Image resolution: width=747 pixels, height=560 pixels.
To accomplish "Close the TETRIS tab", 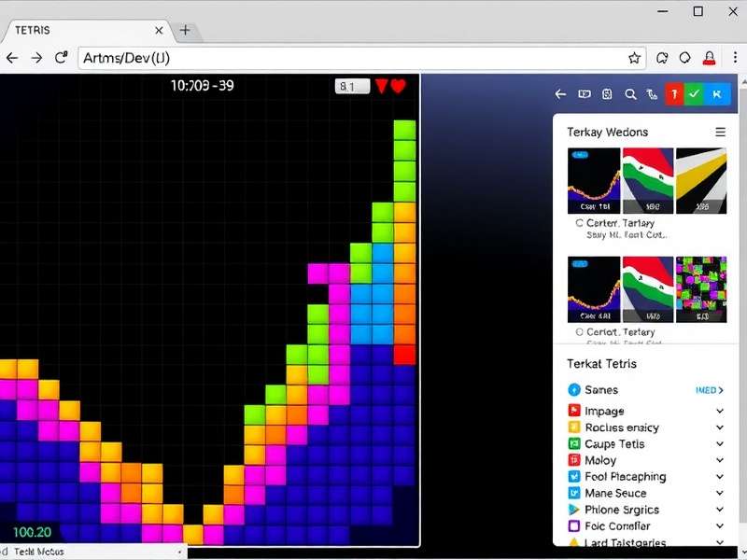I will pos(159,31).
